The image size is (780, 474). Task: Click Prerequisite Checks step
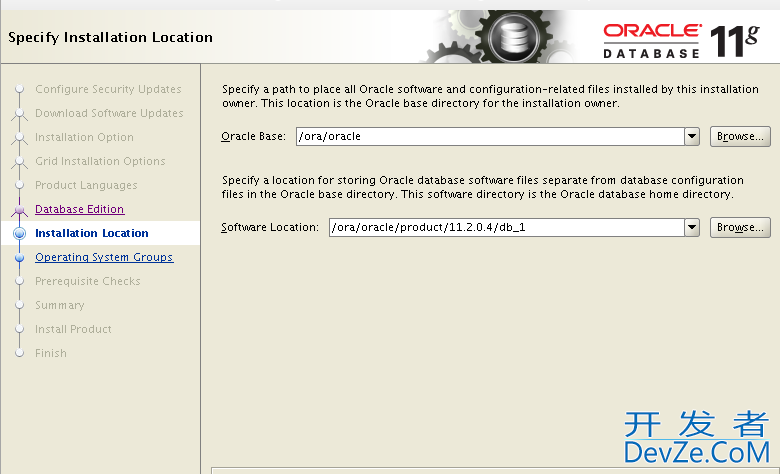[x=88, y=281]
